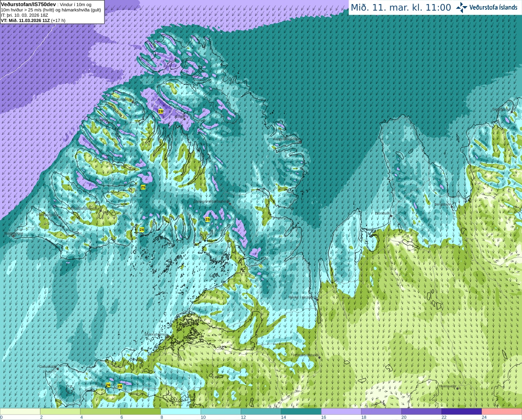Click the yellow gust label 28 on Snæfellsnes
The image size is (522, 420).
pyautogui.click(x=120, y=386)
